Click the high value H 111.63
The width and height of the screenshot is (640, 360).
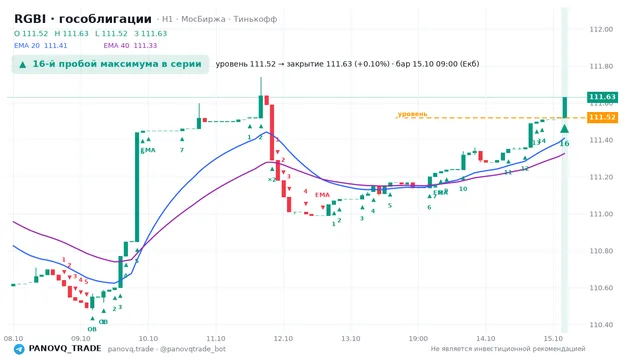pos(71,33)
